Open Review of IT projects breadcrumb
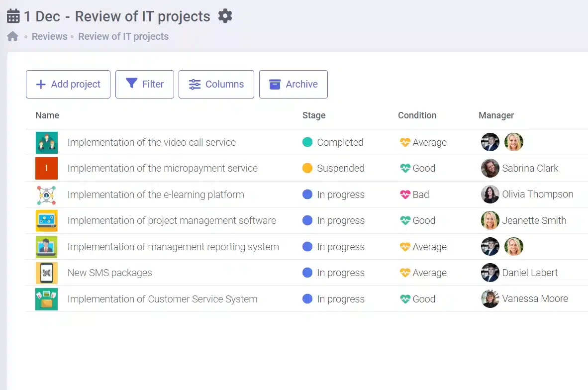588x390 pixels. click(123, 36)
